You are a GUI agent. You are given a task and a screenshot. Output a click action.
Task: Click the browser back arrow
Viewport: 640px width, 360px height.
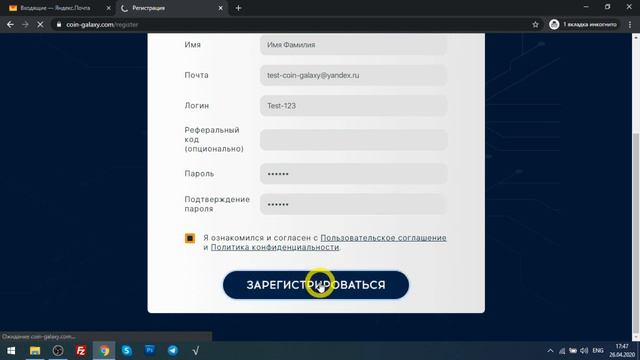pos(10,24)
